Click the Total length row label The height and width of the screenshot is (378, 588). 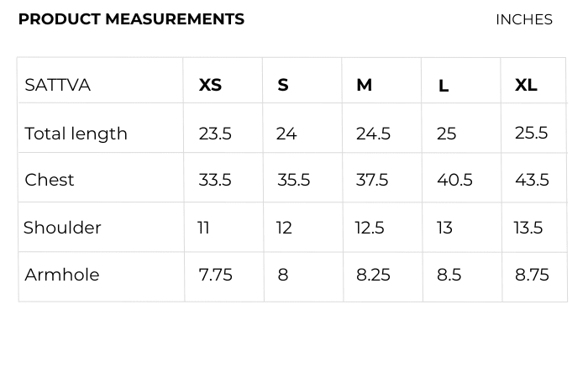point(76,134)
